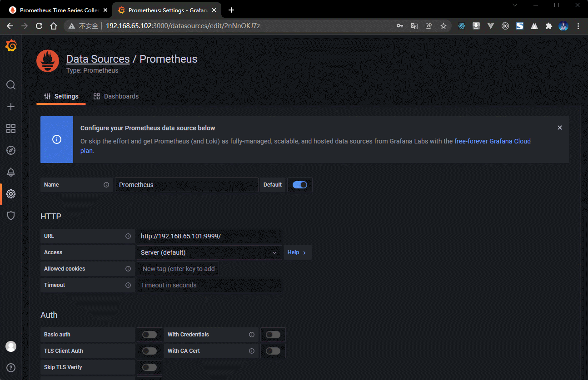Toggle the Default data source switch

(300, 185)
